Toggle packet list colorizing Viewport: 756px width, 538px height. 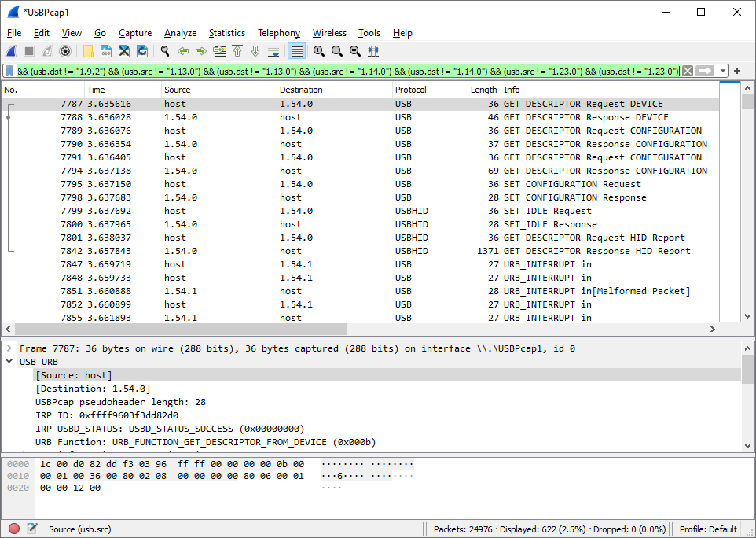point(296,51)
